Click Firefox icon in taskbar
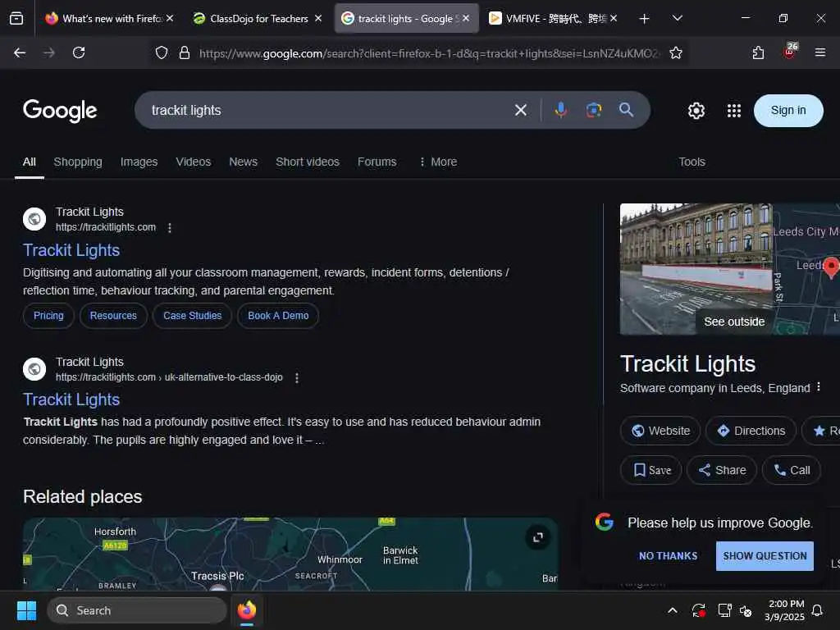 [x=246, y=610]
